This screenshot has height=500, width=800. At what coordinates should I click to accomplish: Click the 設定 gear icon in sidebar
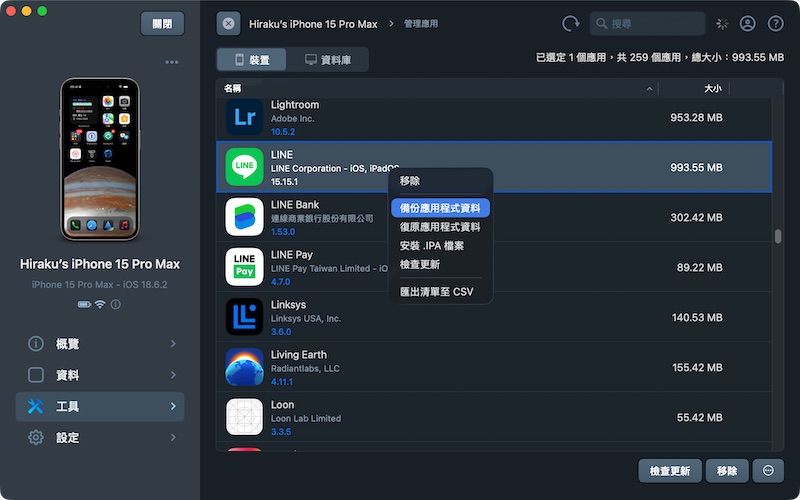(x=36, y=437)
